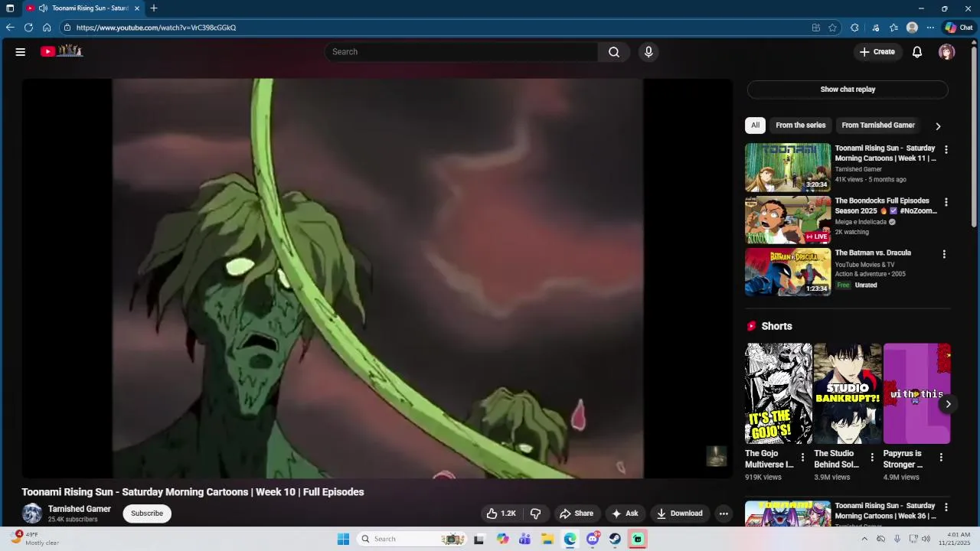The width and height of the screenshot is (980, 551).
Task: Like the video with 1.2K likes
Action: click(x=501, y=514)
